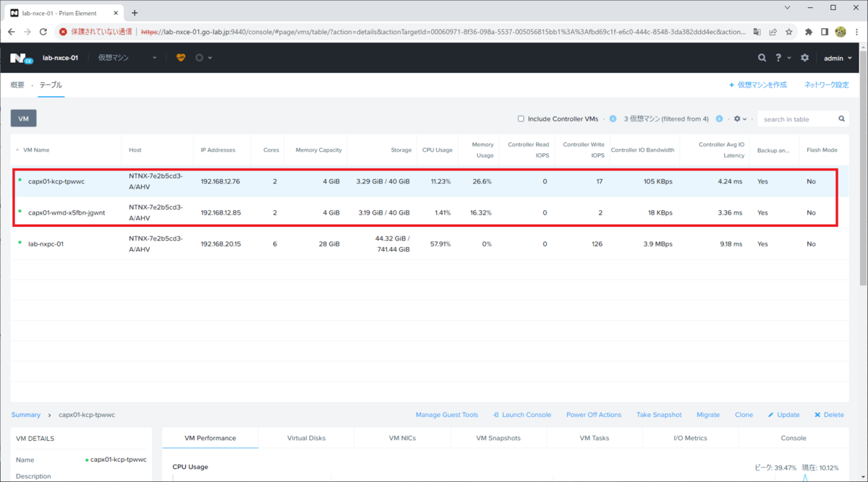Sort by Flash Mode column header

click(822, 150)
